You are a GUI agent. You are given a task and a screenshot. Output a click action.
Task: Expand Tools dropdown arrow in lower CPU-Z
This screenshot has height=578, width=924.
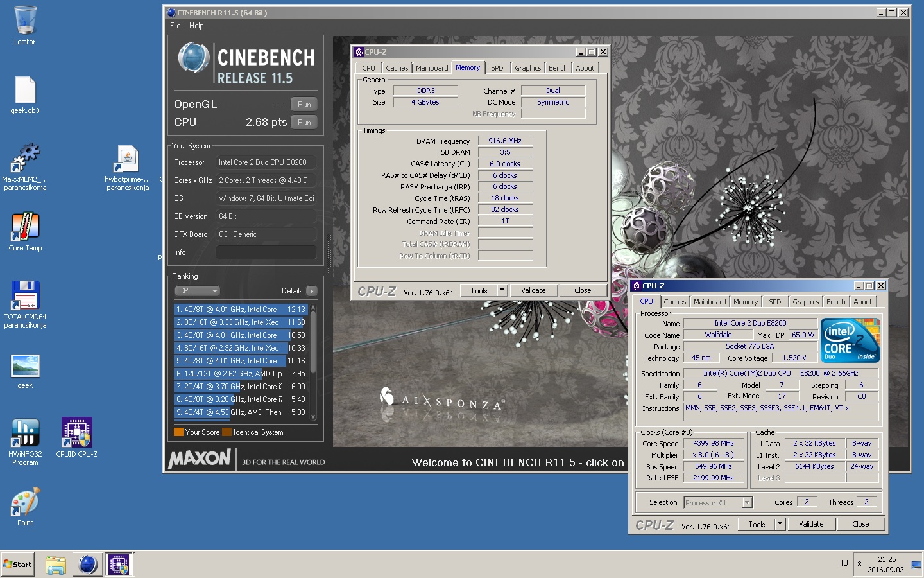click(x=780, y=525)
